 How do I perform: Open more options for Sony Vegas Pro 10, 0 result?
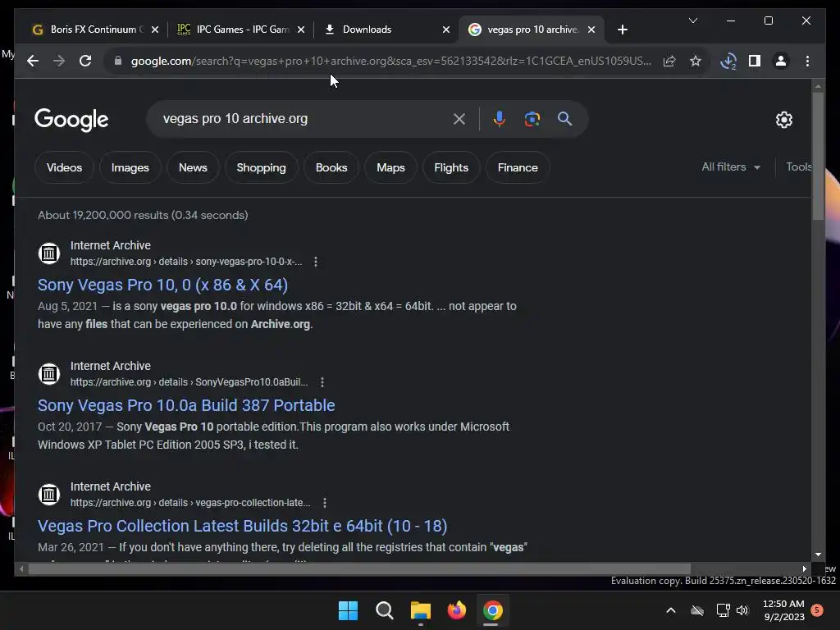316,262
